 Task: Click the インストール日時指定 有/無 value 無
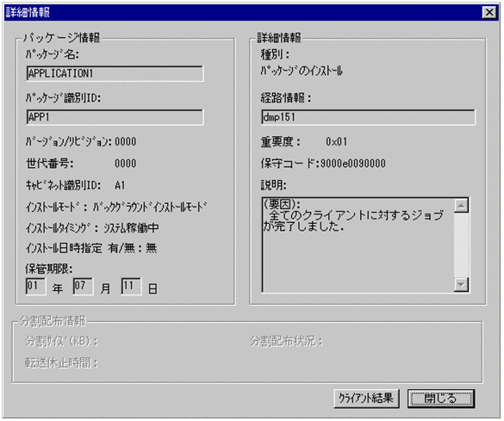pos(152,248)
